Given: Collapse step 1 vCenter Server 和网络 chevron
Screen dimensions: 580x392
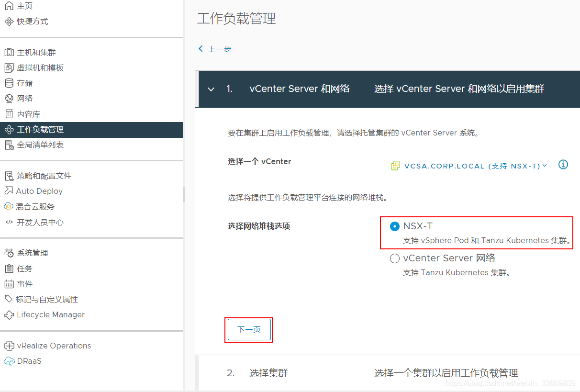Looking at the screenshot, I should tap(211, 89).
